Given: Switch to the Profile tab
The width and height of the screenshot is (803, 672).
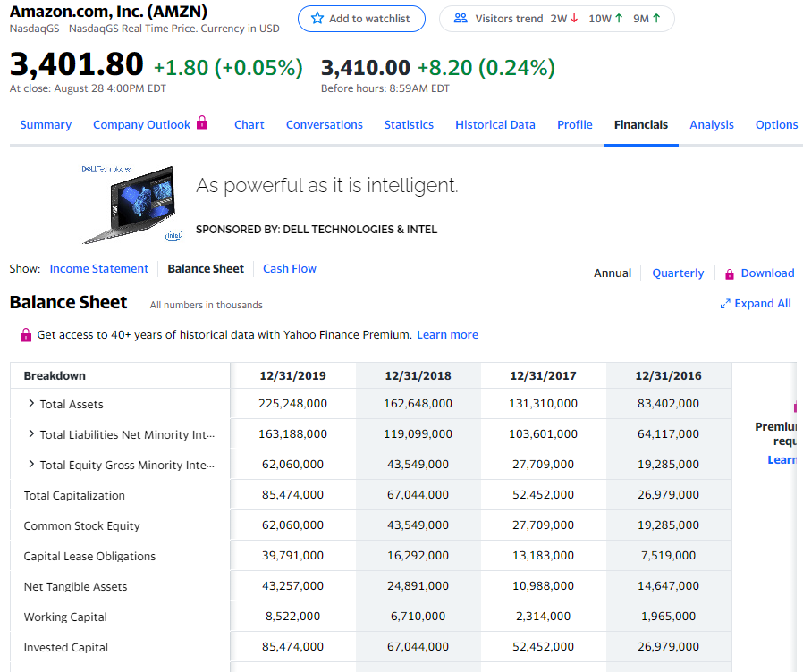Looking at the screenshot, I should pyautogui.click(x=575, y=124).
